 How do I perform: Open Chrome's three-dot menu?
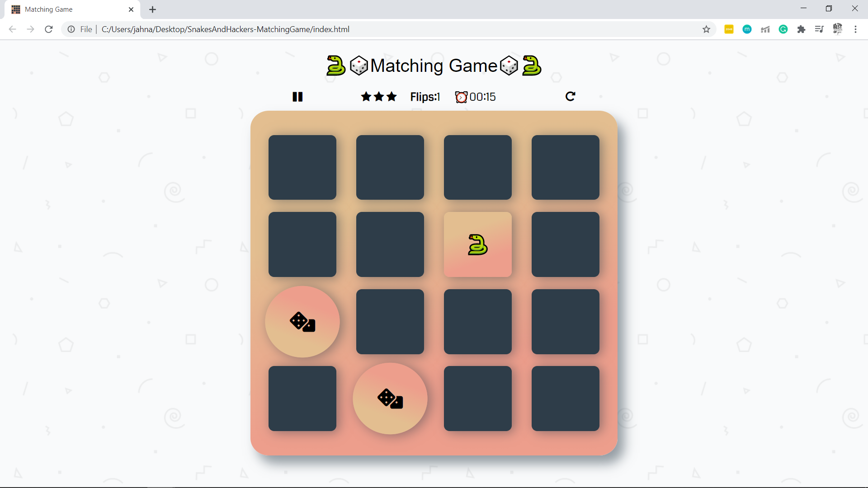[855, 29]
